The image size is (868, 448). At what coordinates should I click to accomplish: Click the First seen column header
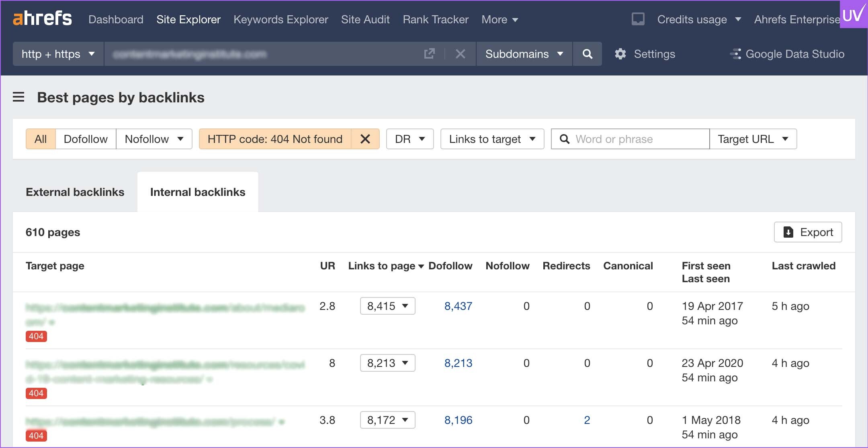[x=706, y=266]
